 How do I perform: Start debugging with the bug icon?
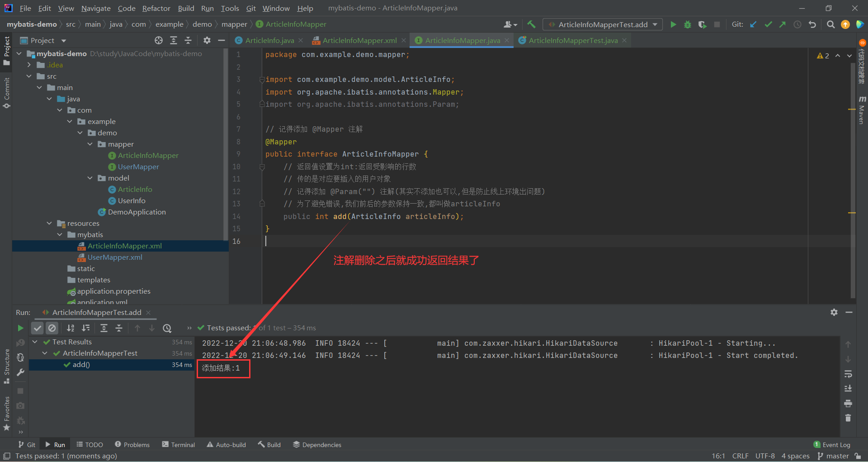pyautogui.click(x=688, y=24)
